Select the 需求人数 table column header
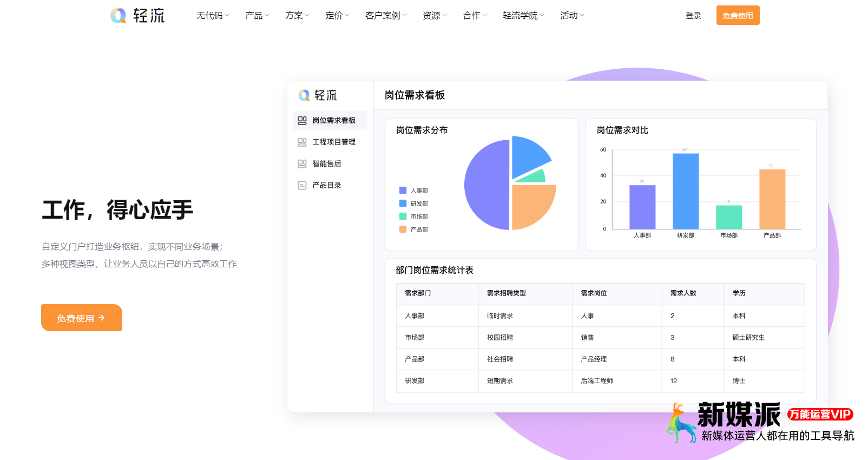Image resolution: width=868 pixels, height=460 pixels. click(683, 293)
